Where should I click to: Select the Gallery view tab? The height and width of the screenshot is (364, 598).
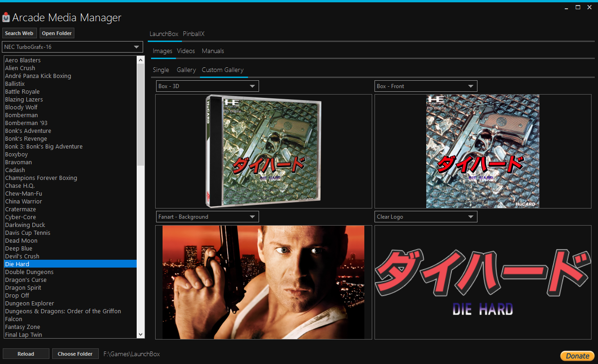pyautogui.click(x=186, y=70)
